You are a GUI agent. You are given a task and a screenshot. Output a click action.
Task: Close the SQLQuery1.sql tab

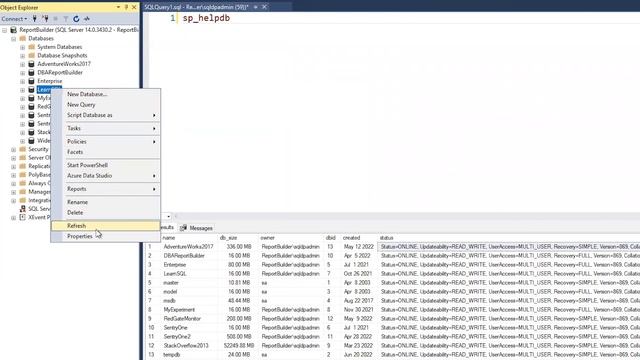[264, 7]
